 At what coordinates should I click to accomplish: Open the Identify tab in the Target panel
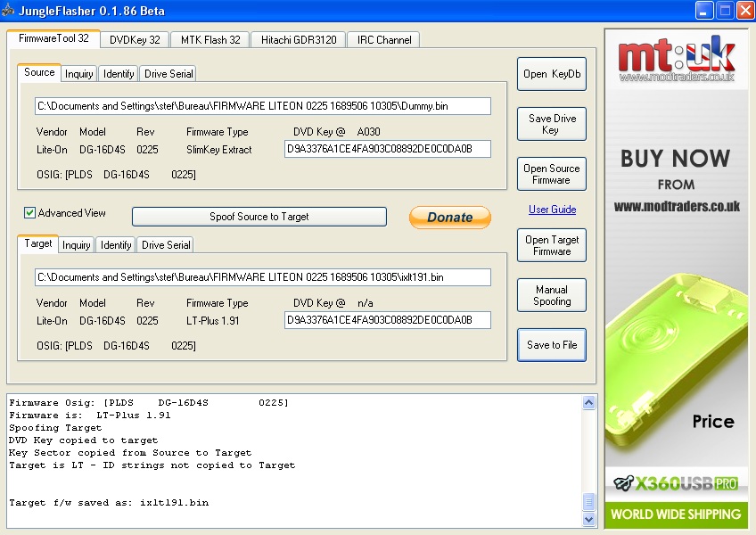(x=116, y=245)
